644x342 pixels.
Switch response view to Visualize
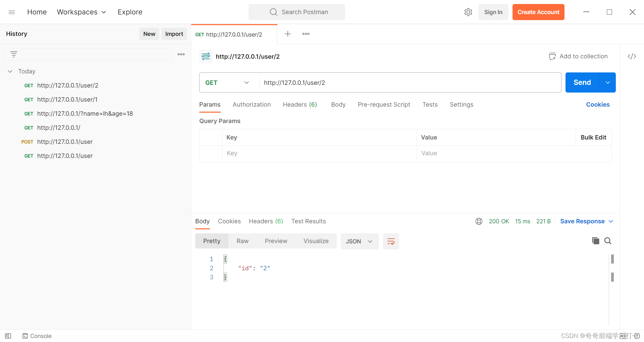point(316,241)
